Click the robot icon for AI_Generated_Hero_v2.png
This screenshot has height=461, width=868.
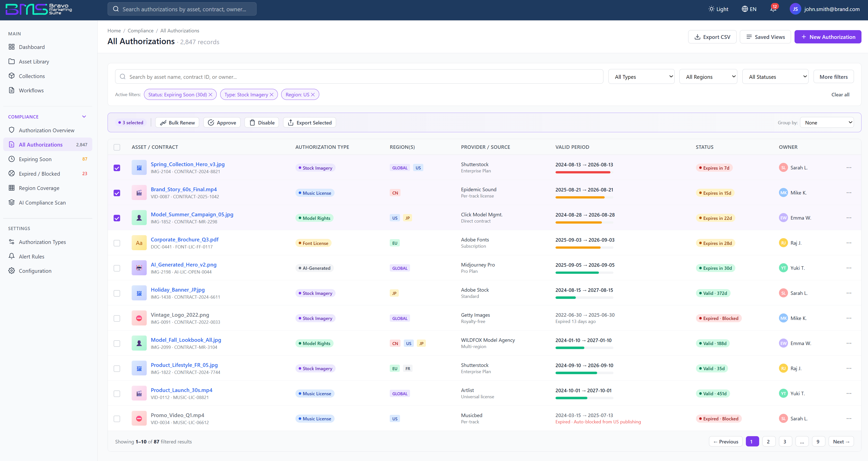139,268
